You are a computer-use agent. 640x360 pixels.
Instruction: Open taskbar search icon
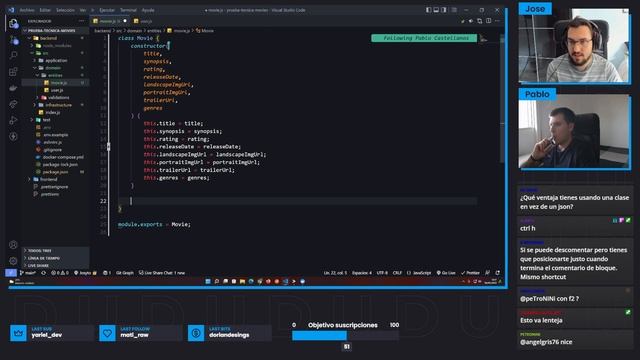coord(217,281)
